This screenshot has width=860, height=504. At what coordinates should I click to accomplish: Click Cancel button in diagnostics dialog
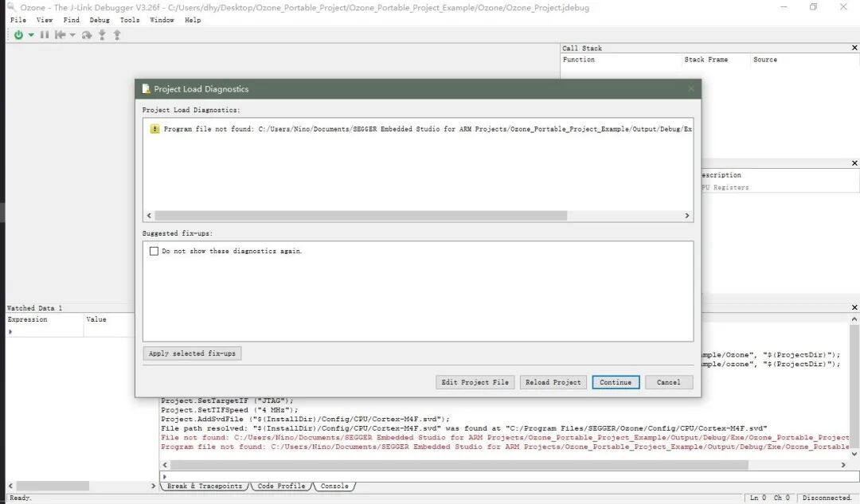[x=669, y=382]
